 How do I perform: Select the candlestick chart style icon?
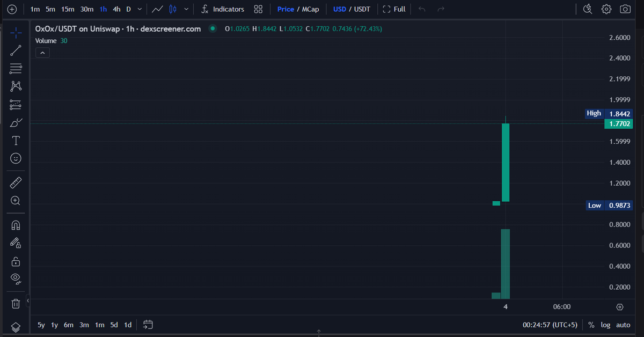pyautogui.click(x=173, y=9)
